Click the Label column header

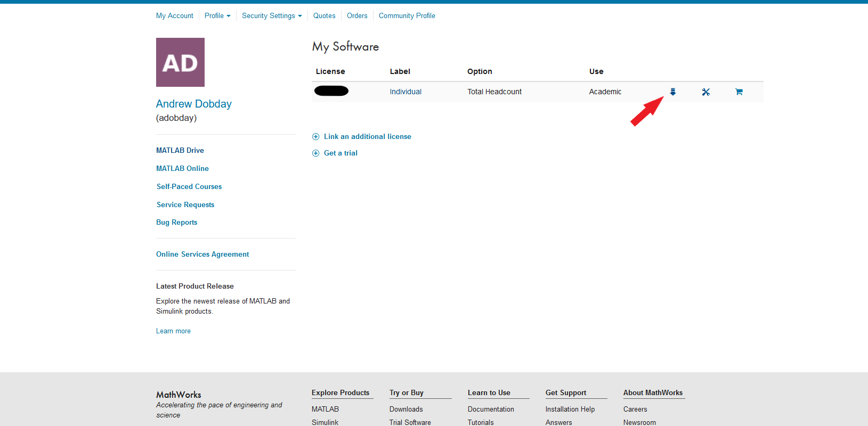[x=400, y=71]
